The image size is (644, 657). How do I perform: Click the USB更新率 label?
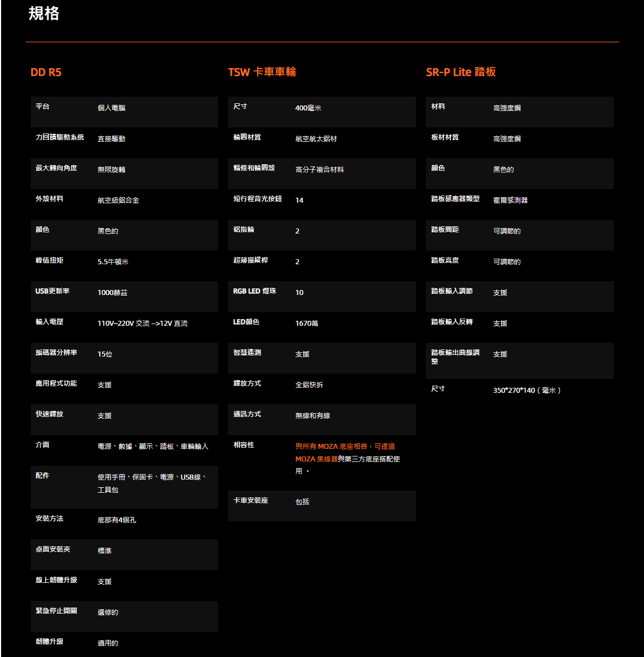(x=52, y=291)
